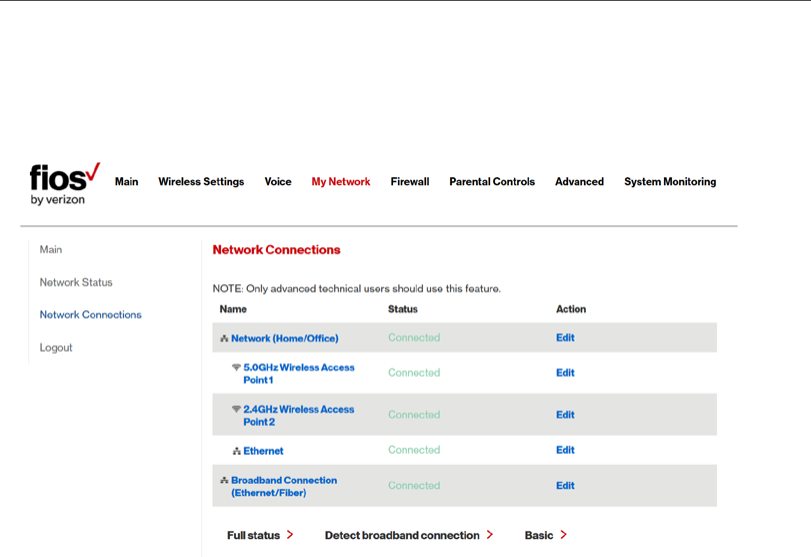Select Network Connections in the sidebar
This screenshot has width=811, height=557.
(x=91, y=314)
